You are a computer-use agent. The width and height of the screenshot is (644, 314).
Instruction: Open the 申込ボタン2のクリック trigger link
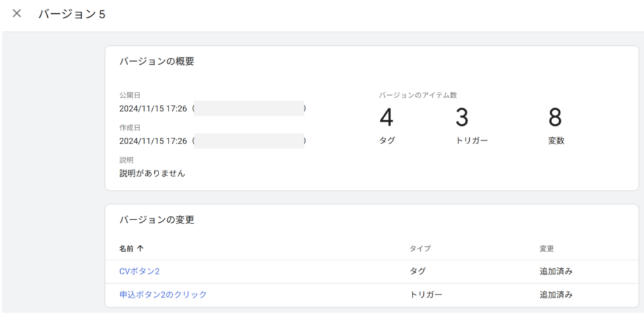[163, 294]
